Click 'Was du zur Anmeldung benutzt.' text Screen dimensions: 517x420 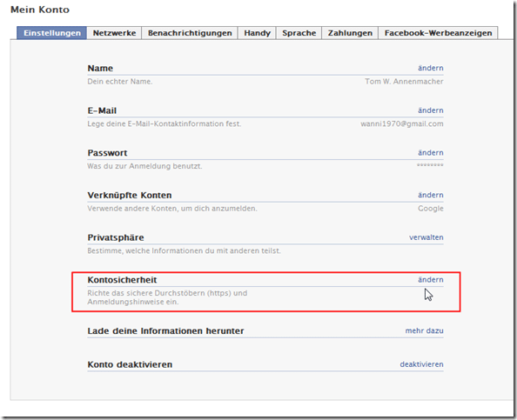(144, 166)
